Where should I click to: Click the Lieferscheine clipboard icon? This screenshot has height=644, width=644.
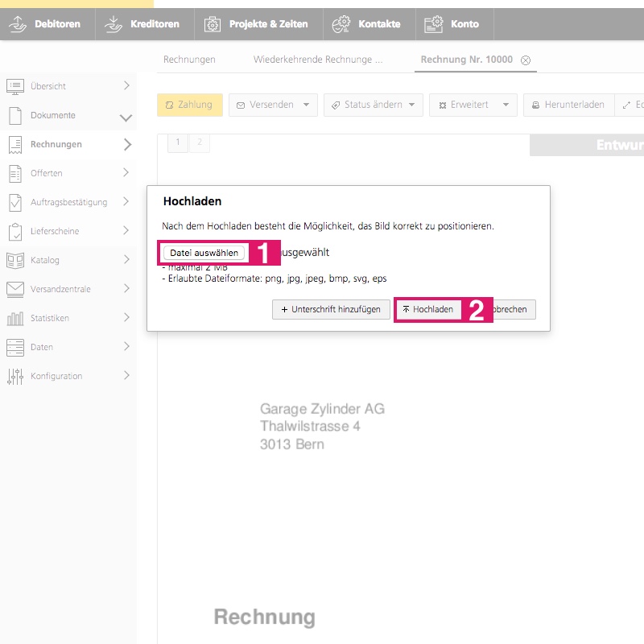click(x=14, y=231)
